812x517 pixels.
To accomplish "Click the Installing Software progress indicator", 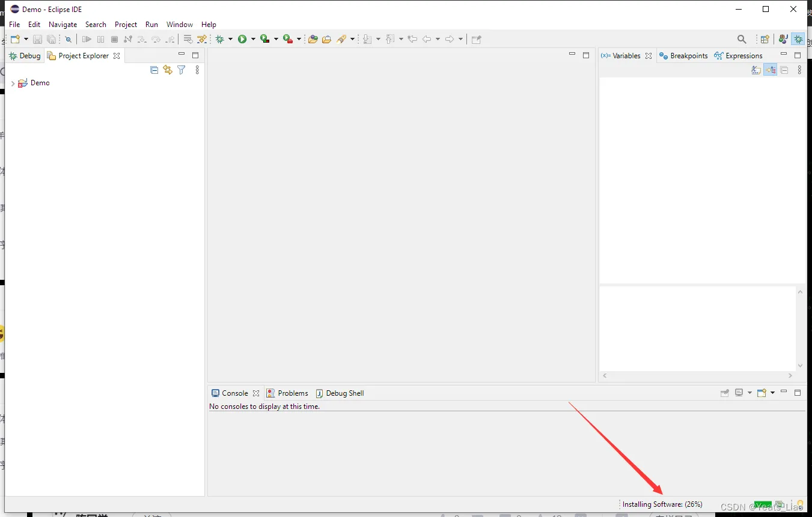I will (663, 504).
